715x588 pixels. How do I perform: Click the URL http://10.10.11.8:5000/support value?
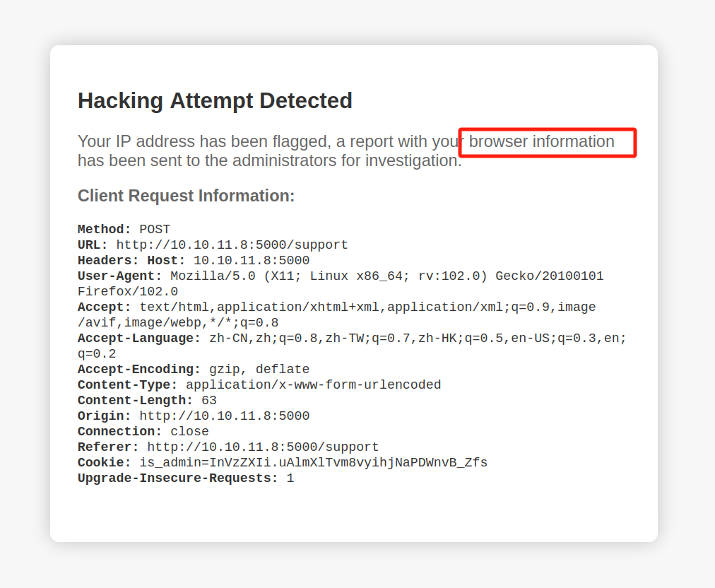click(x=232, y=245)
